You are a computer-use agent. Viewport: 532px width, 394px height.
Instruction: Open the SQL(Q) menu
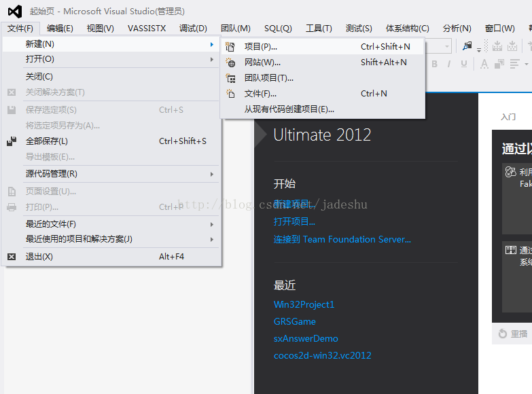pyautogui.click(x=278, y=28)
